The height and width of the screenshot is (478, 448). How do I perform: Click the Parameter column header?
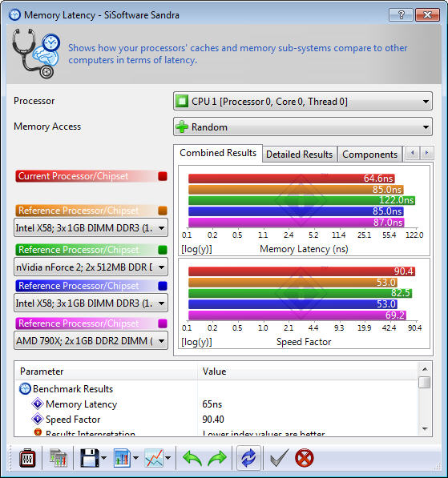[x=106, y=372]
